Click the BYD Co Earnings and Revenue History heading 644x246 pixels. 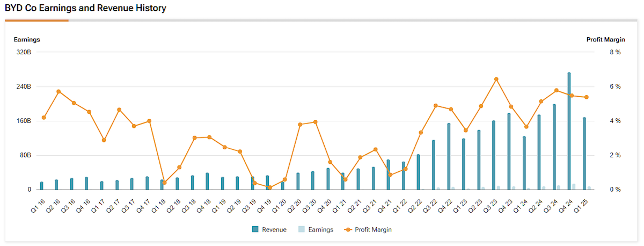click(85, 8)
